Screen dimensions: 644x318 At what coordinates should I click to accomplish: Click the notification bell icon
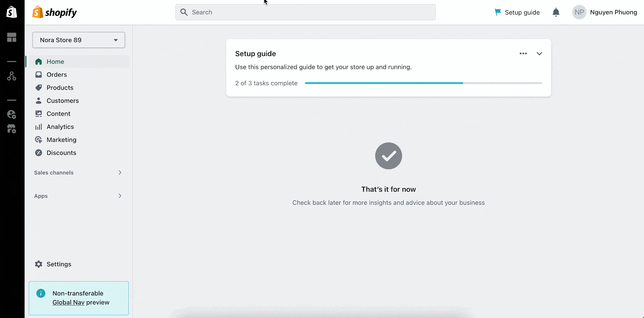(x=556, y=12)
